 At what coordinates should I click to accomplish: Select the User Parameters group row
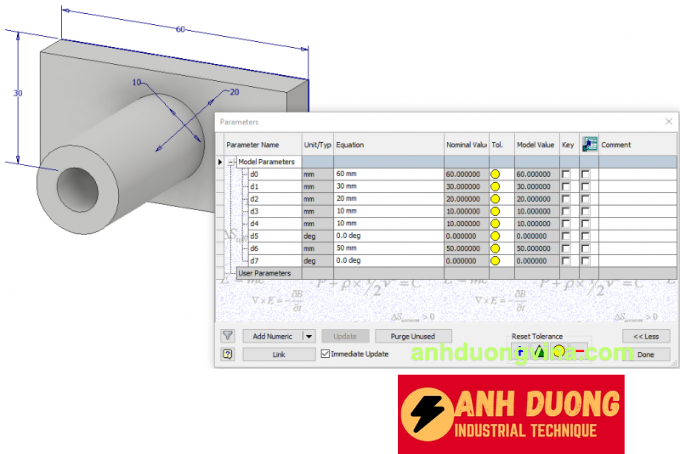(264, 272)
